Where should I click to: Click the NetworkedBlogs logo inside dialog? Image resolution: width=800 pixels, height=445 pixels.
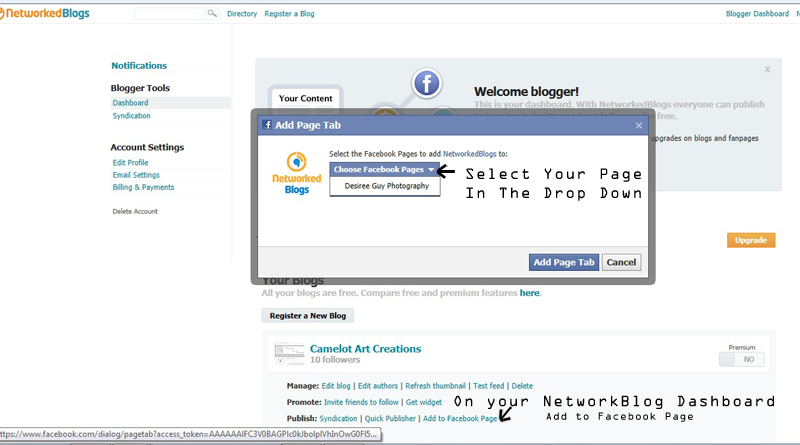pos(296,174)
